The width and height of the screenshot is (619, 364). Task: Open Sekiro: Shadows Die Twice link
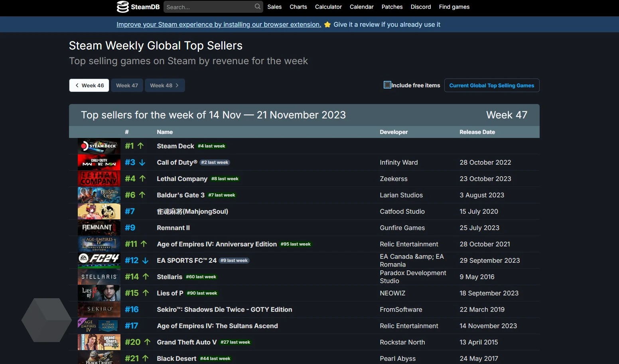pyautogui.click(x=225, y=309)
